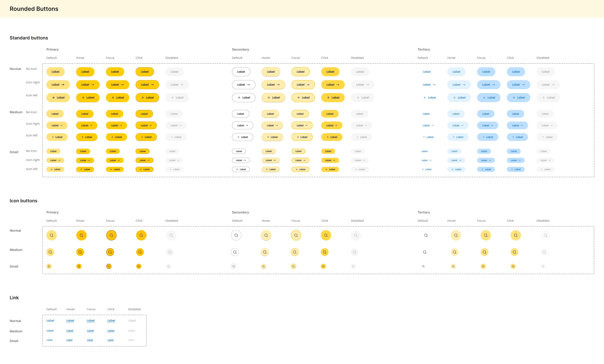Click the Tertiary Default Normal search icon
The image size is (604, 364).
[426, 235]
